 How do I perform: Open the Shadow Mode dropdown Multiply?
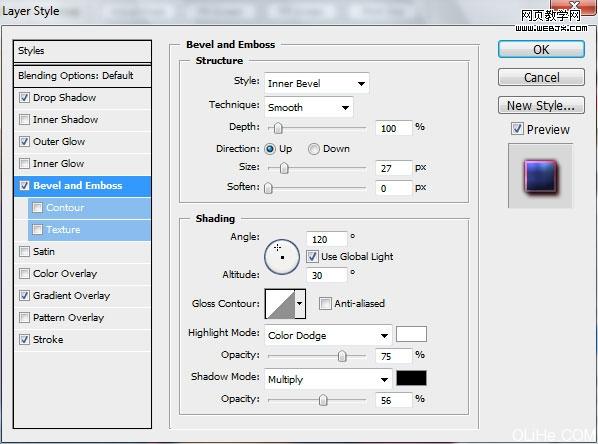pyautogui.click(x=328, y=380)
